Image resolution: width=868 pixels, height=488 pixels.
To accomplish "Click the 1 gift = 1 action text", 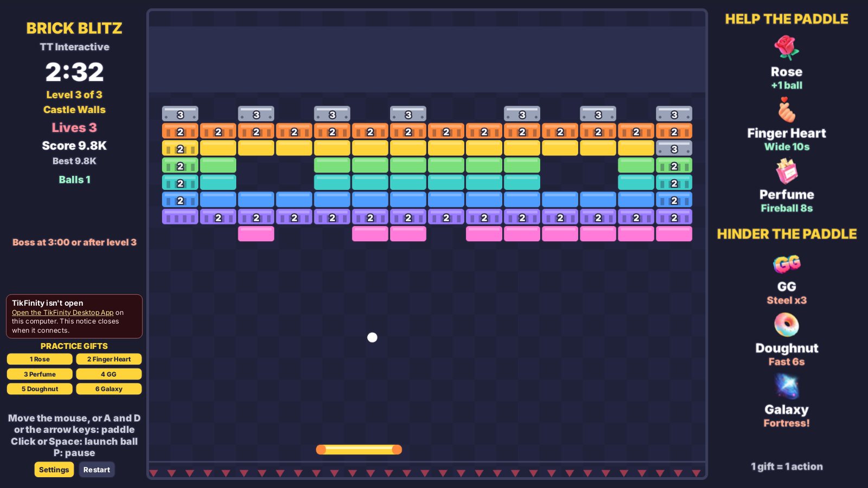I will (787, 466).
